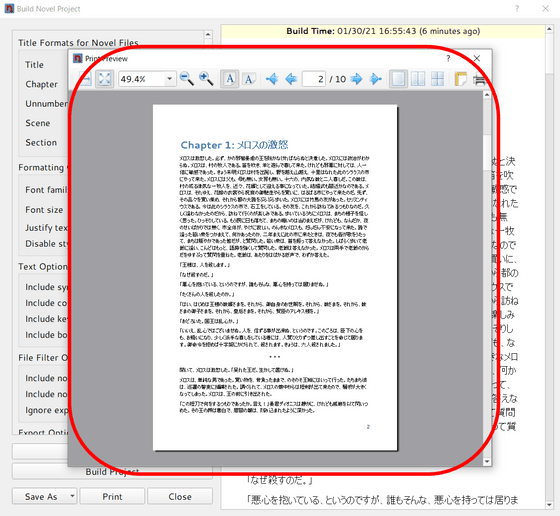The image size is (560, 516).
Task: Click the Print Preview scrollbar down arrow
Action: 487,462
